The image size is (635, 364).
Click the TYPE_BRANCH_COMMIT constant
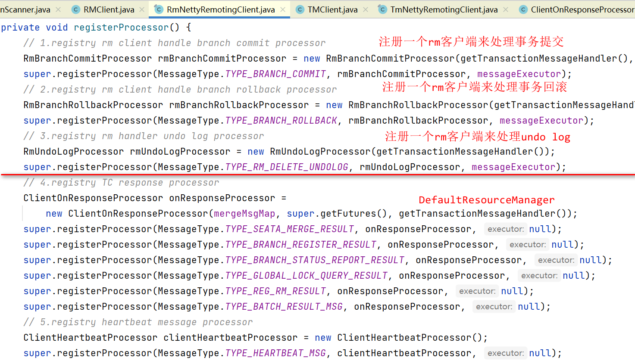click(x=275, y=74)
